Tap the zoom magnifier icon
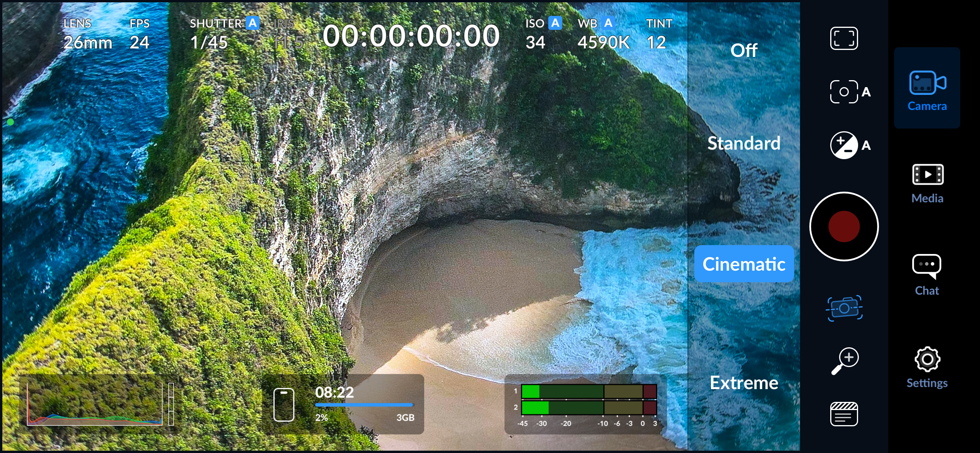Screen dimensions: 980x453 pyautogui.click(x=845, y=361)
